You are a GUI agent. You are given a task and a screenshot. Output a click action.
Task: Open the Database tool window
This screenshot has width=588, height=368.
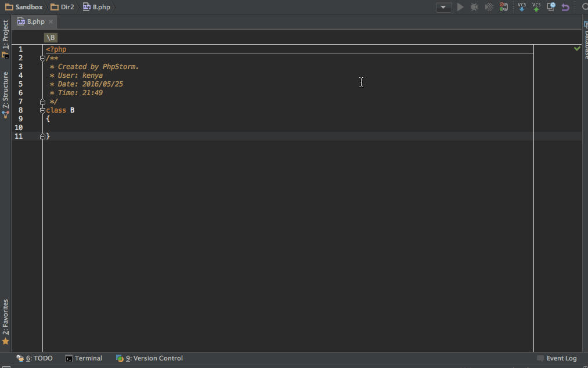click(x=585, y=41)
